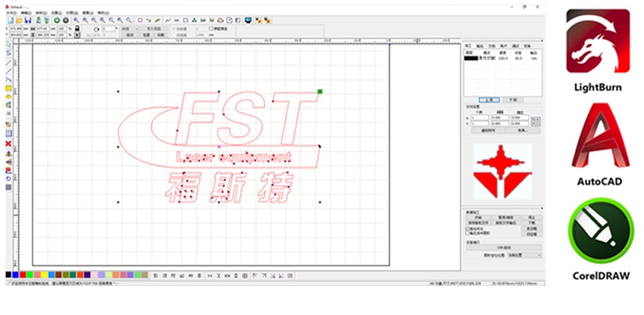Image resolution: width=644 pixels, height=315 pixels.
Task: Select the straight Line tool
Action: [8, 62]
